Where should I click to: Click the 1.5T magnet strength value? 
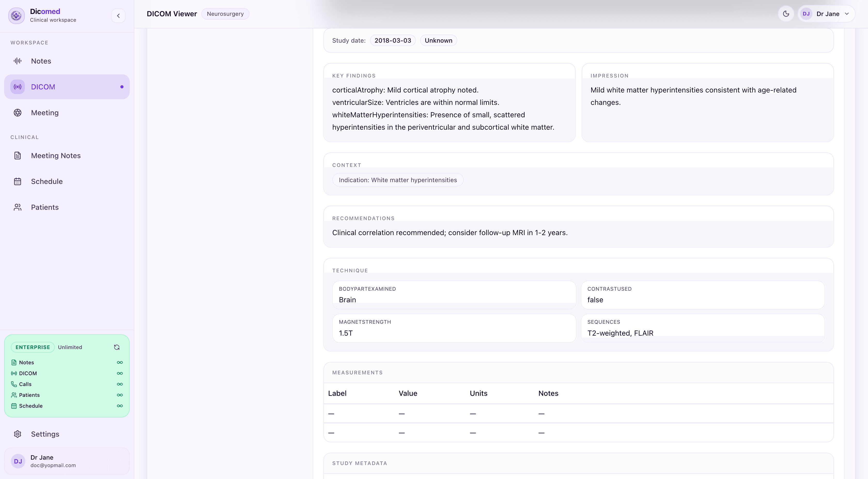click(x=346, y=333)
